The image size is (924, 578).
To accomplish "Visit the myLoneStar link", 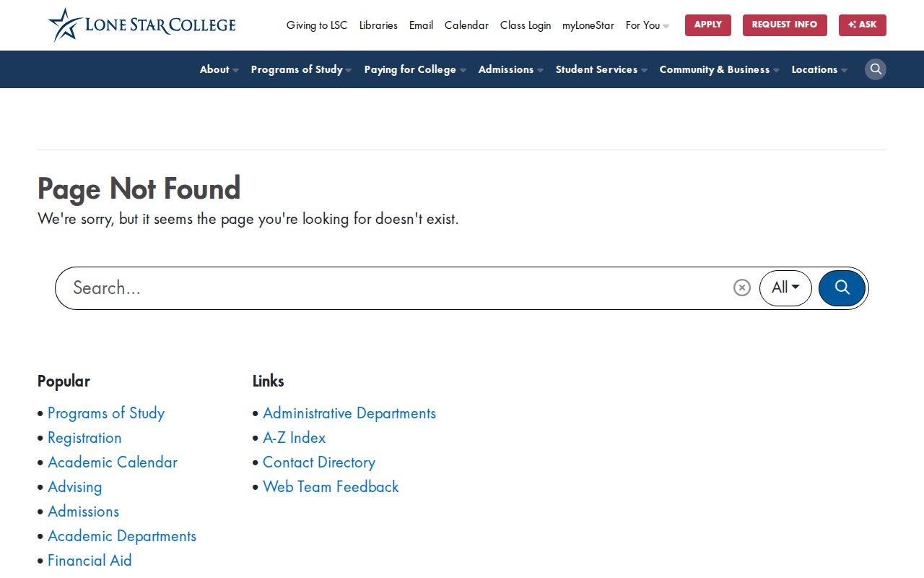I will pyautogui.click(x=588, y=25).
